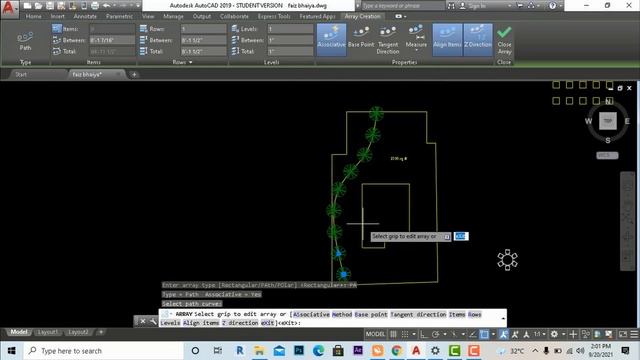
Task: Click the keyword search box
Action: (402, 6)
